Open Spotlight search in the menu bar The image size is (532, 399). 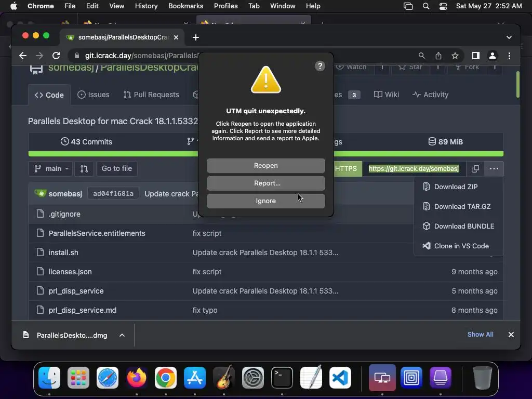coord(426,6)
